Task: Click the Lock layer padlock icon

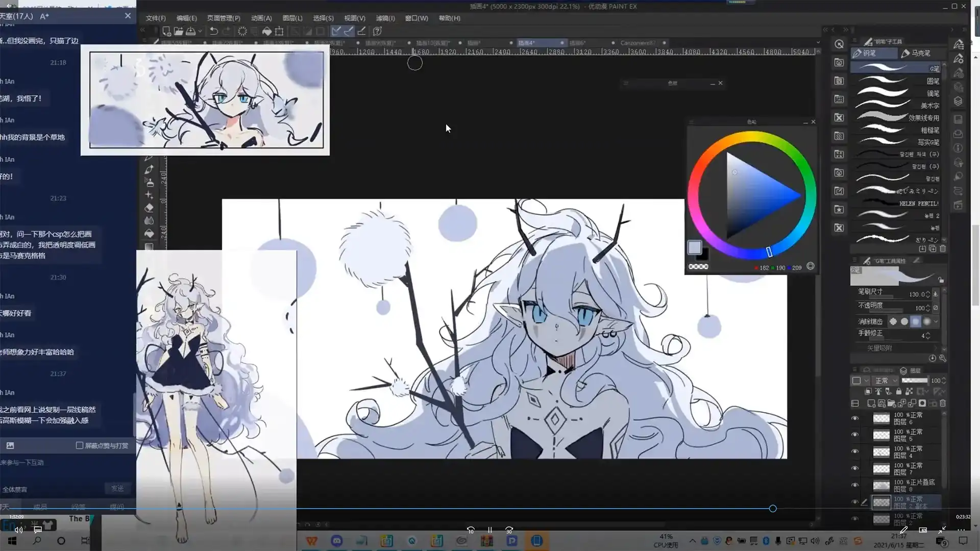Action: (899, 391)
